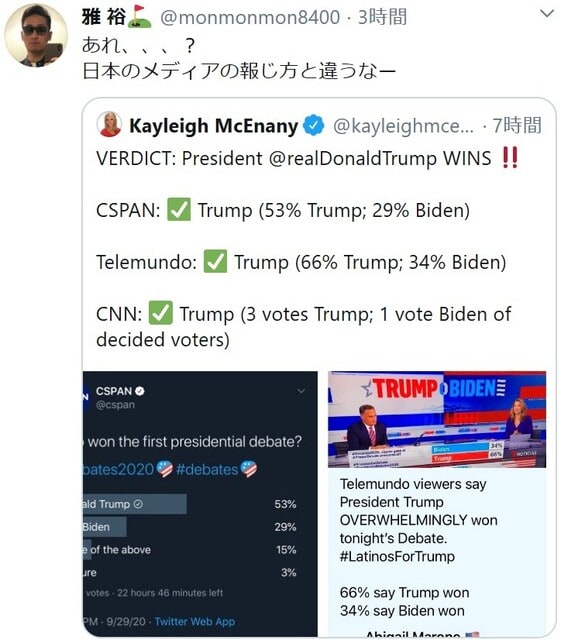Select the Trump 53% poll bar
Screen dimensions: 561x640
tap(135, 504)
